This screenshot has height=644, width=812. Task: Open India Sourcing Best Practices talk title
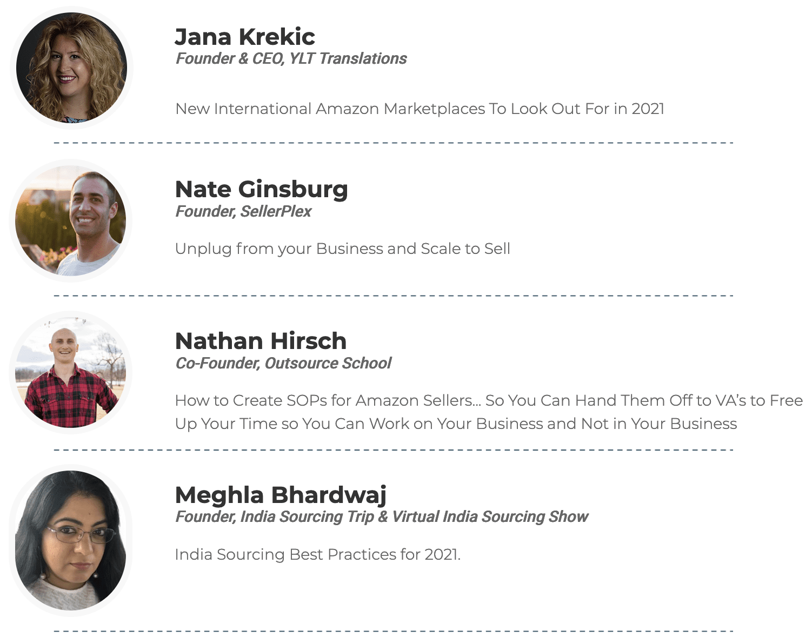click(x=318, y=554)
